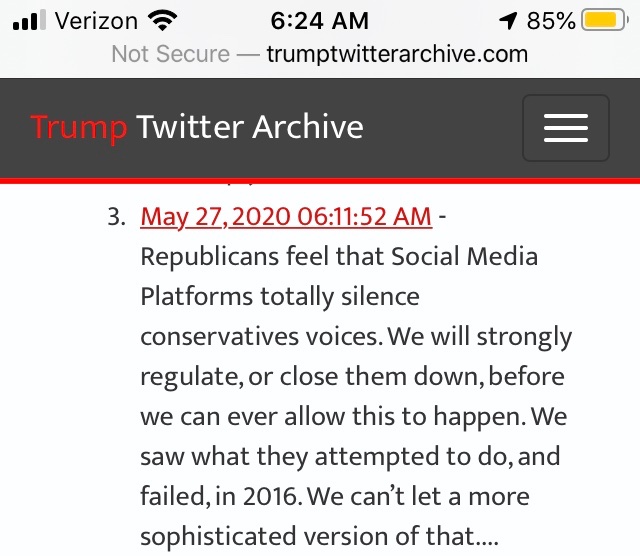
Task: Tap the white "Twitter Archive" header text
Action: 249,127
